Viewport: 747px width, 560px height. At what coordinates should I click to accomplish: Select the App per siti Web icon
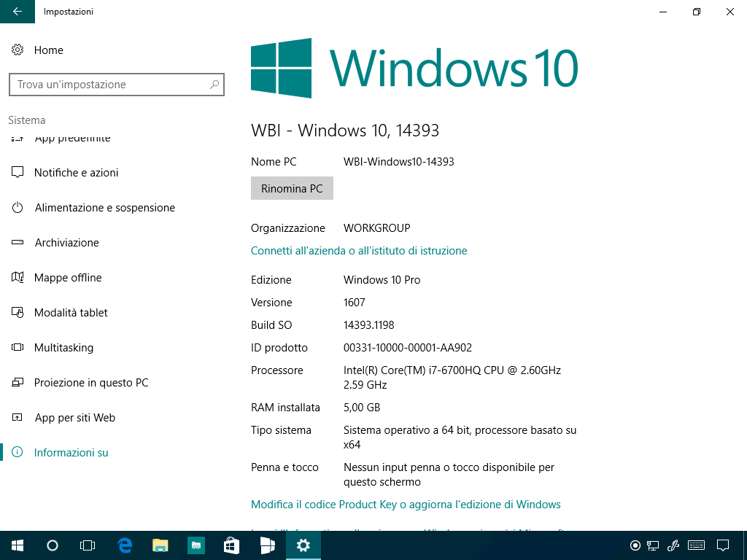click(18, 418)
